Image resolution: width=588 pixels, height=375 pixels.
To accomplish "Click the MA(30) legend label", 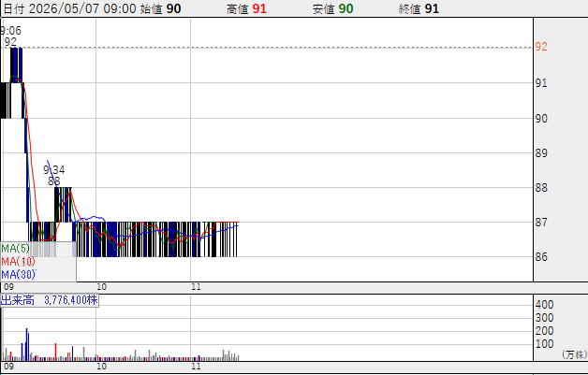I will (x=18, y=274).
